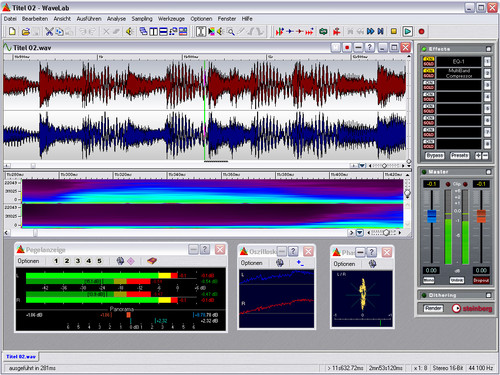Click the Open file folder icon

click(26, 32)
